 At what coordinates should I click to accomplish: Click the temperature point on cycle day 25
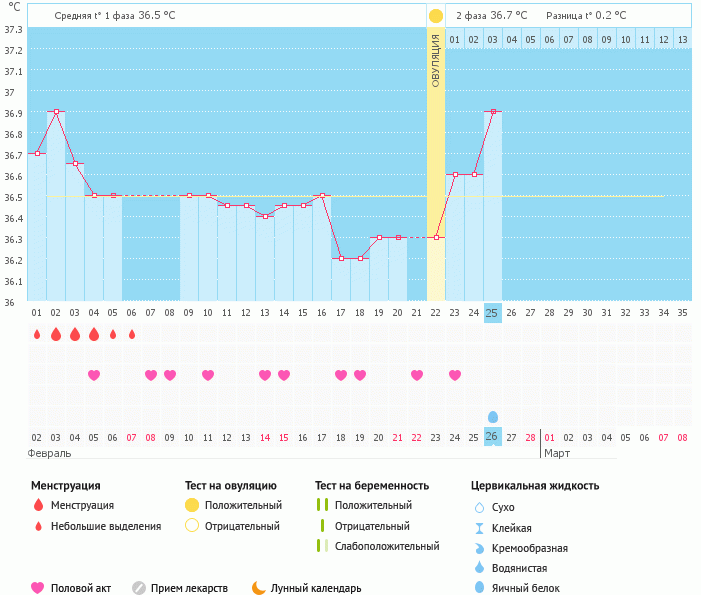[492, 112]
